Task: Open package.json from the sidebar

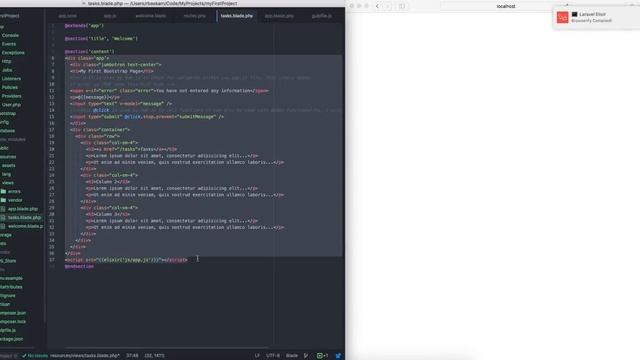Action: [x=11, y=339]
